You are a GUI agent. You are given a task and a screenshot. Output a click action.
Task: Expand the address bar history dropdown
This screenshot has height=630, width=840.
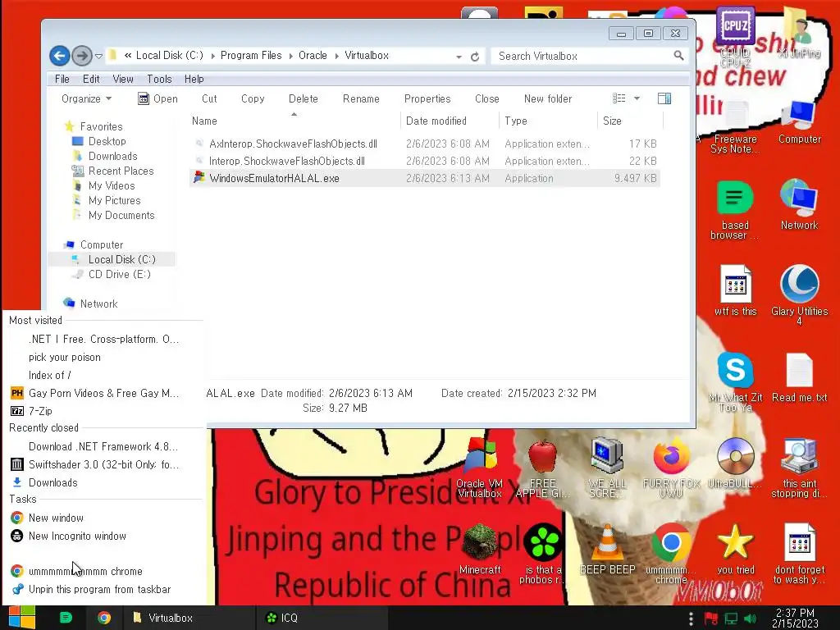(x=459, y=57)
